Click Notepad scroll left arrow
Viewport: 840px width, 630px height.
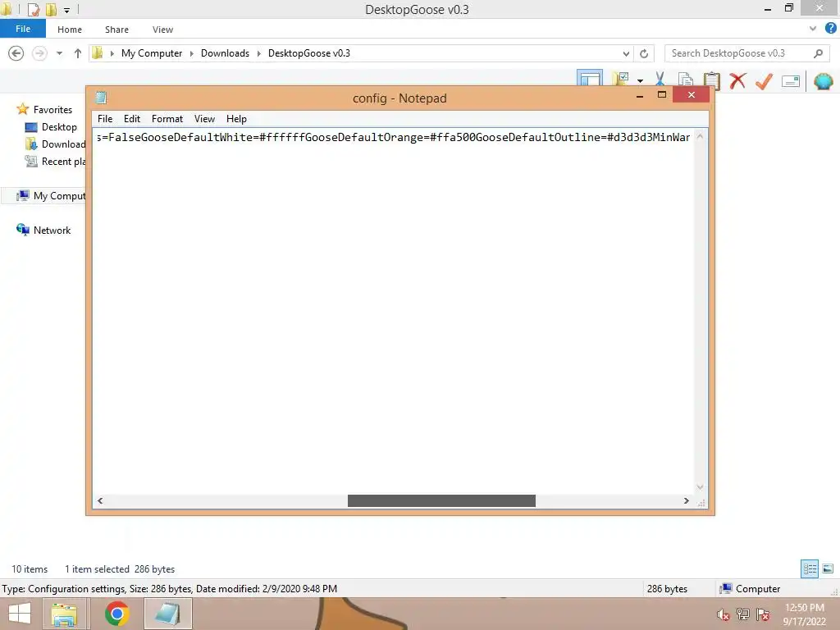pos(100,500)
